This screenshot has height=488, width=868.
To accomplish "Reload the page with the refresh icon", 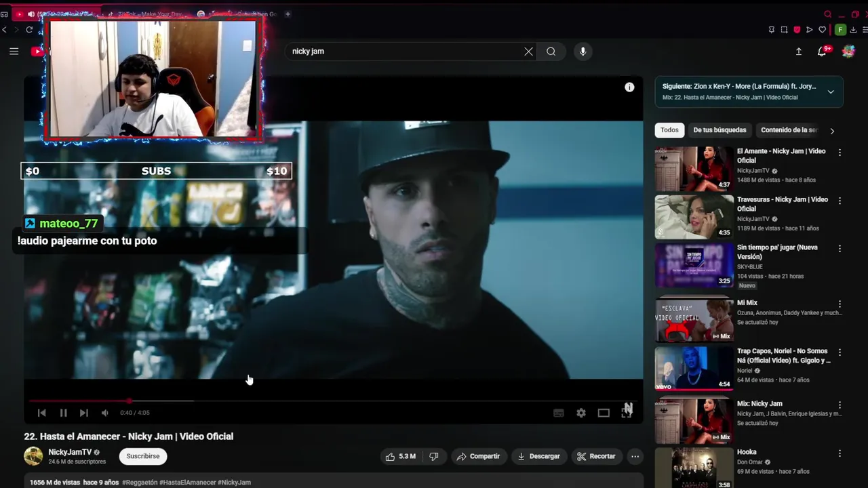I will pyautogui.click(x=29, y=30).
